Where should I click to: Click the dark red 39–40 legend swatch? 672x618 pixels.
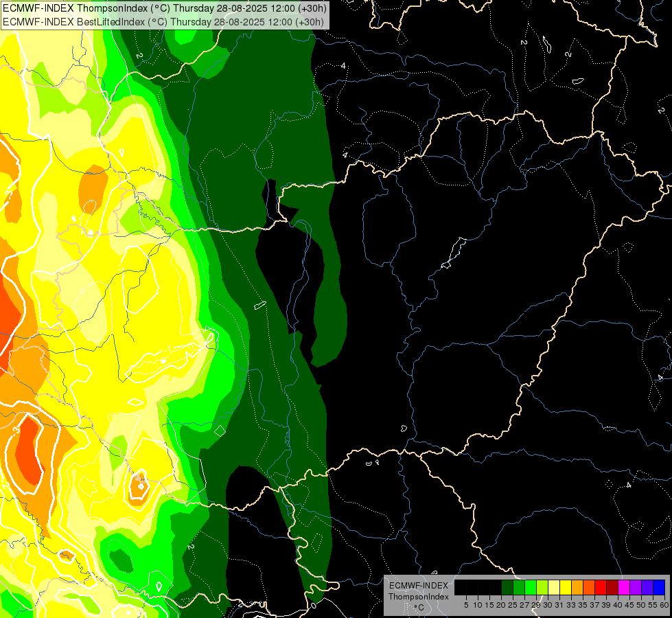point(612,587)
